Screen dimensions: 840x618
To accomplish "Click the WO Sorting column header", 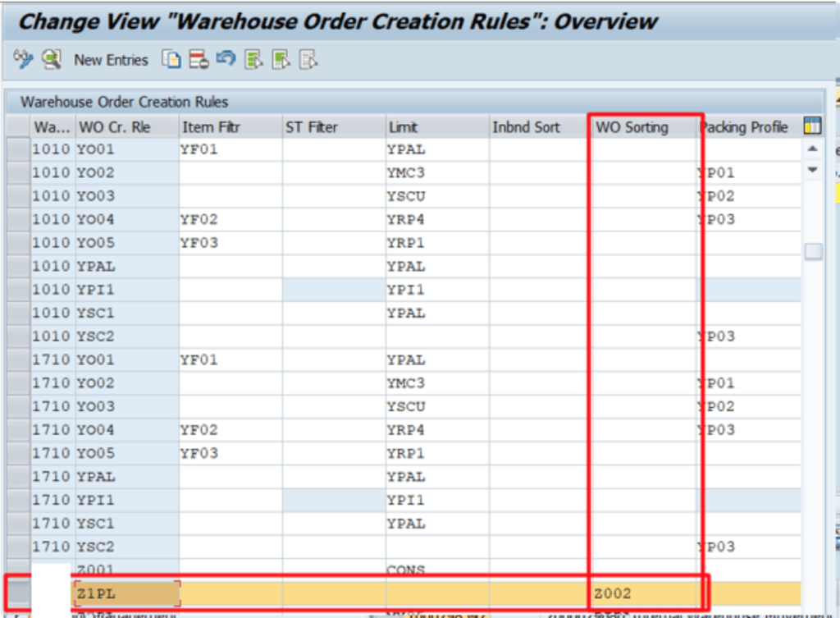I will pos(632,127).
